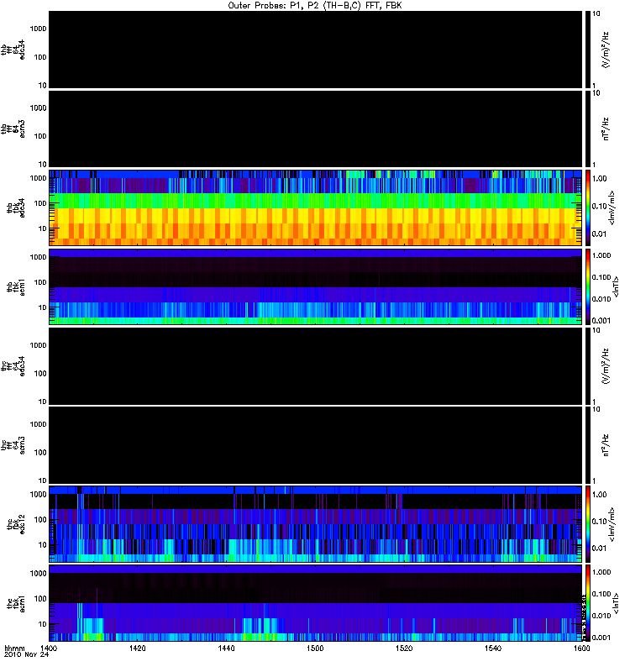
Task: Click the 0.010 color bar value of thc fbk scm1
Action: point(601,616)
